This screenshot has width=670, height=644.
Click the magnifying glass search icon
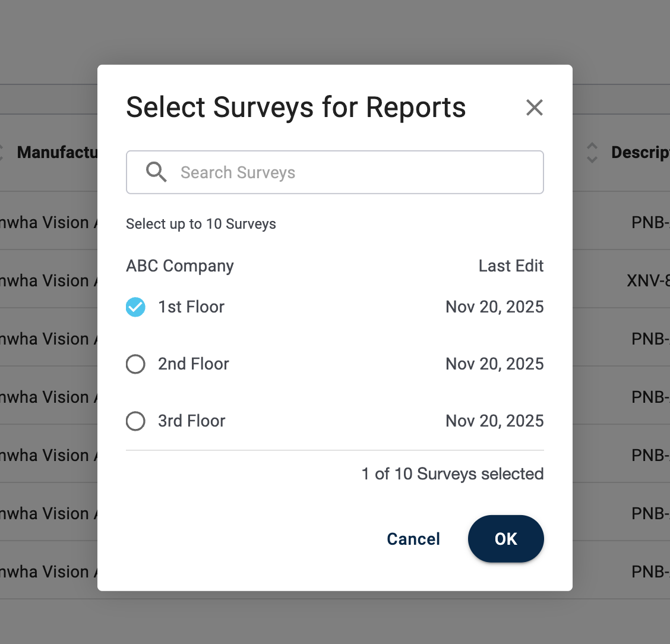click(156, 172)
